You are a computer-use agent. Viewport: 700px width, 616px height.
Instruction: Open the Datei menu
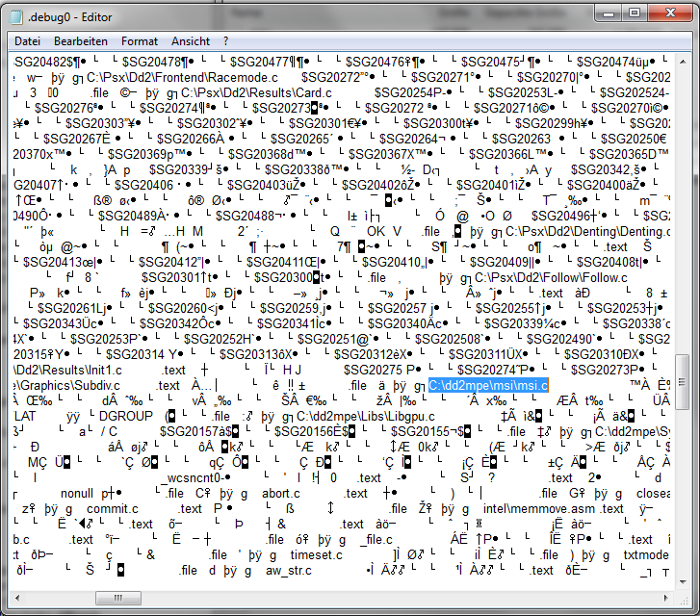pos(27,41)
